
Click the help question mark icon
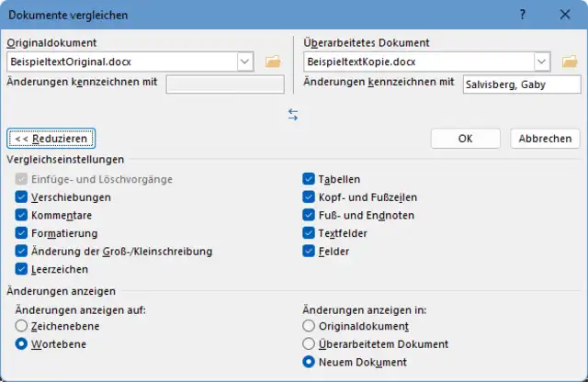(x=522, y=15)
